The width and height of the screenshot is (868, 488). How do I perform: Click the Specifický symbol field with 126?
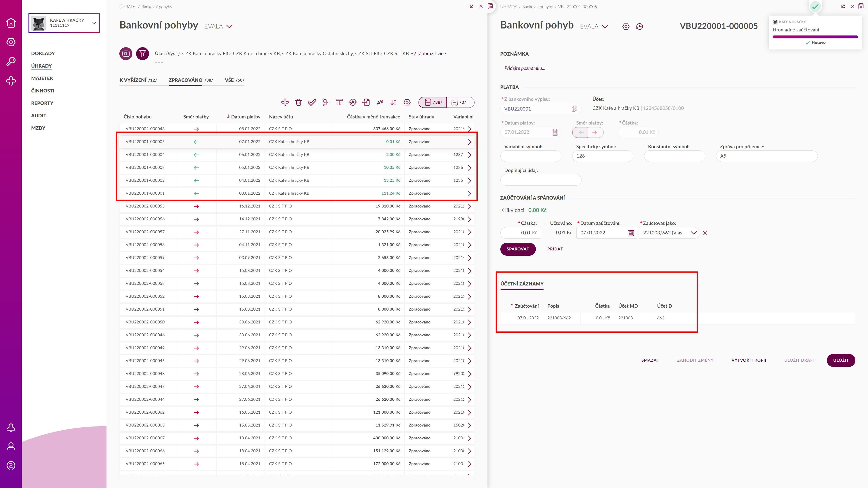(603, 156)
